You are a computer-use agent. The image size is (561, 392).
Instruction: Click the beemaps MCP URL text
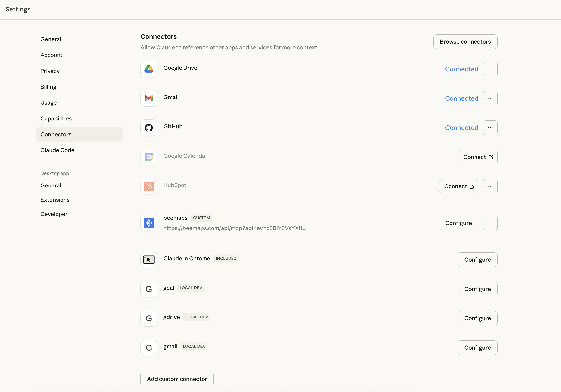coord(235,228)
